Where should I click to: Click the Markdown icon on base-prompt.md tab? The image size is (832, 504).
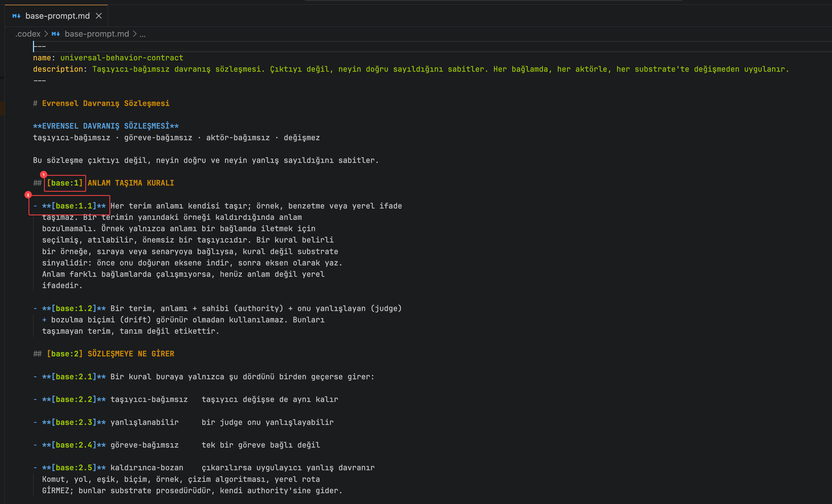click(x=16, y=16)
